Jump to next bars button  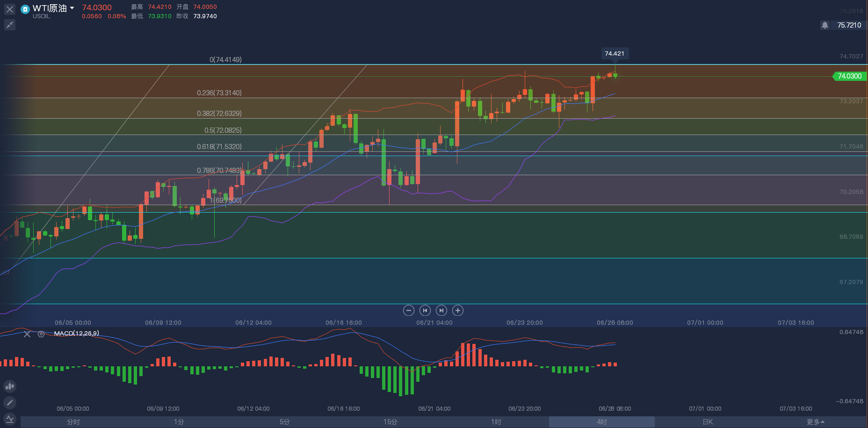441,310
